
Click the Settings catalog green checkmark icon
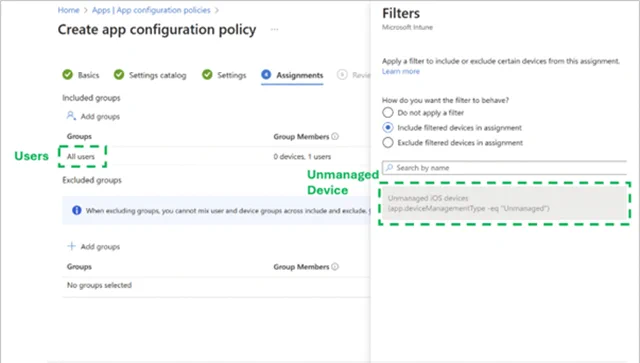[x=119, y=75]
